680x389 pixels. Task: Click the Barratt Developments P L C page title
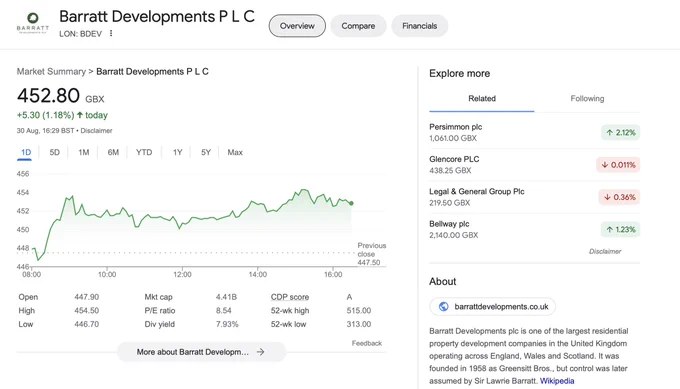tap(157, 16)
